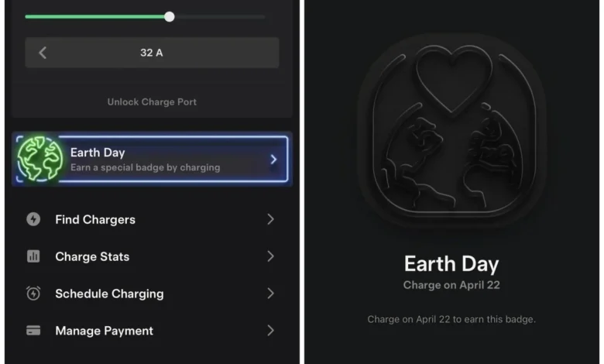The height and width of the screenshot is (364, 604).
Task: Select the Charge Stats menu item
Action: pyautogui.click(x=150, y=256)
